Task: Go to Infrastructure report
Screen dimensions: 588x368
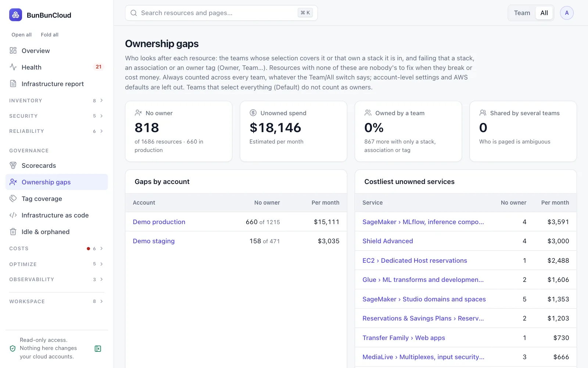Action: point(57,84)
